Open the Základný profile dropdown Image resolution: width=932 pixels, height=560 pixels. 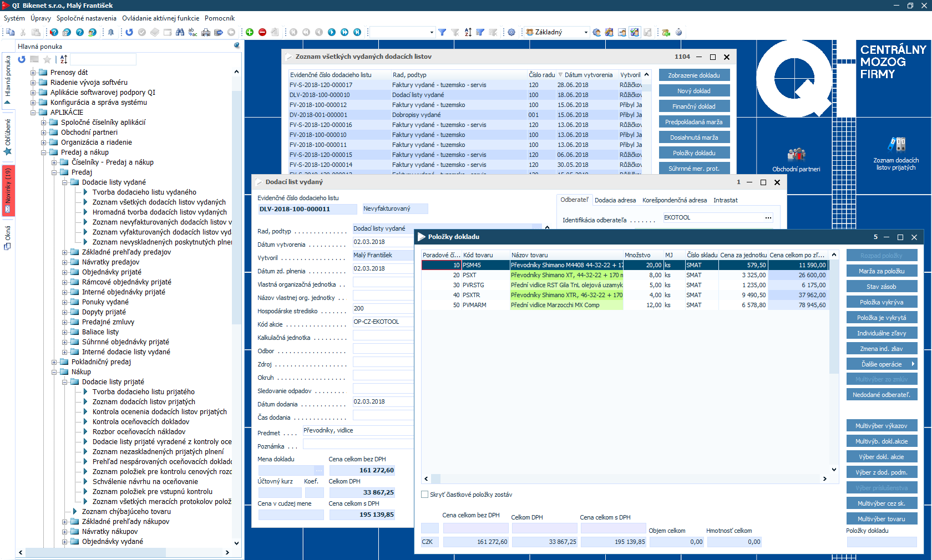(x=586, y=33)
